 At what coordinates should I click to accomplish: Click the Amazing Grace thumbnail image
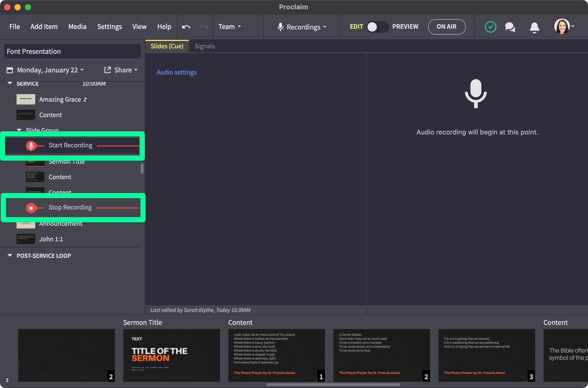point(26,99)
